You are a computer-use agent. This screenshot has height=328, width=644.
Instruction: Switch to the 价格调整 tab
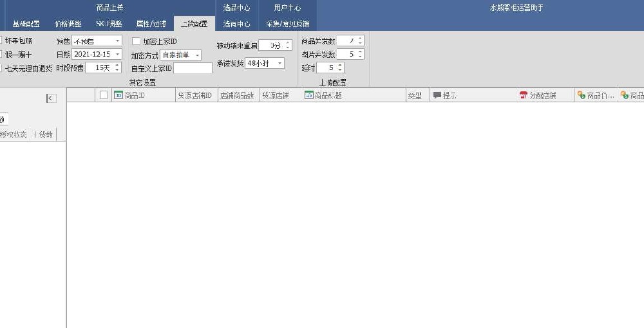[68, 24]
